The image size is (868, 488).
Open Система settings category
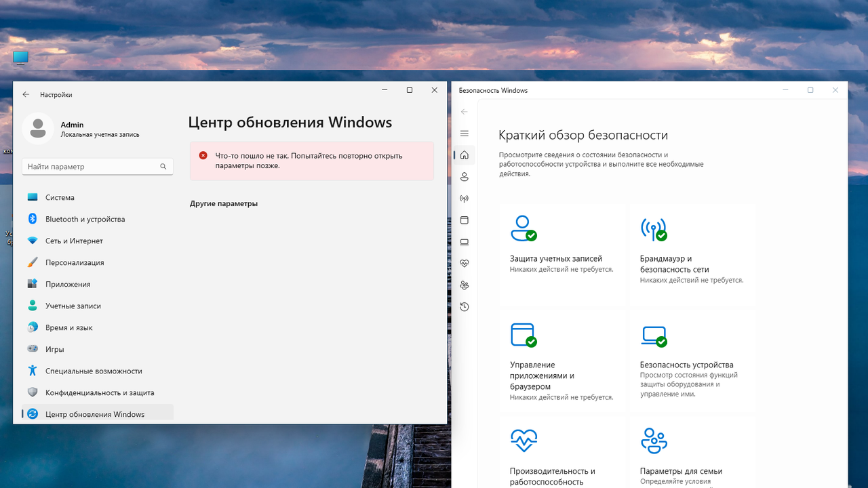click(98, 197)
